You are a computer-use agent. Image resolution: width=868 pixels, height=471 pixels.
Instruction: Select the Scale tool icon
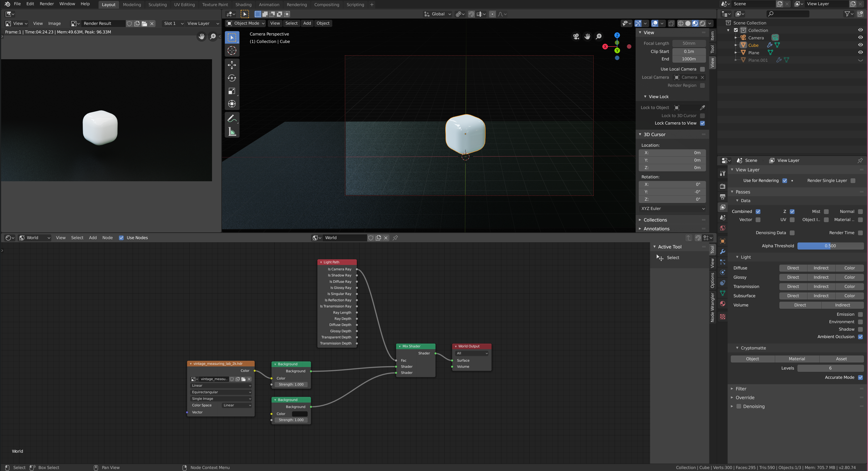click(232, 91)
